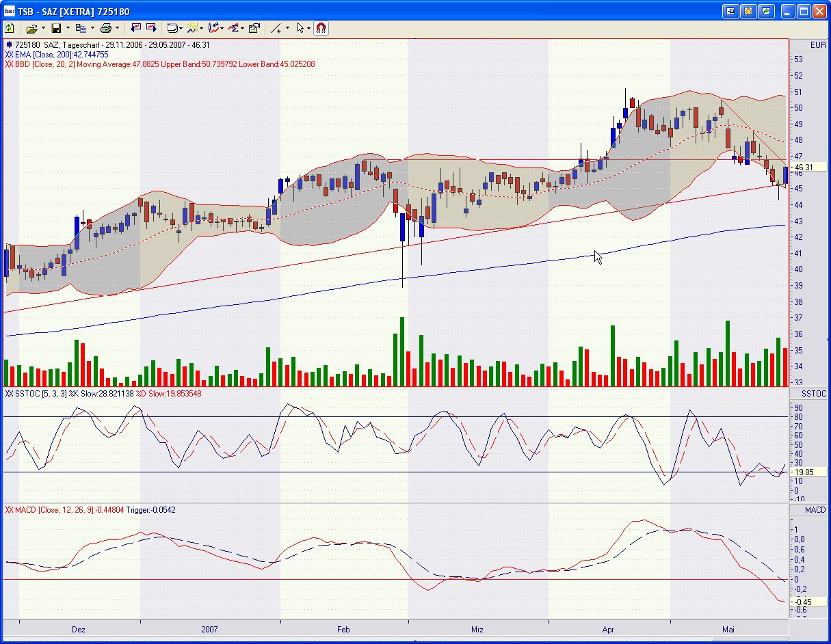Screen dimensions: 831x644
Task: Click the Forward navigation arrow icon
Action: 153,28
